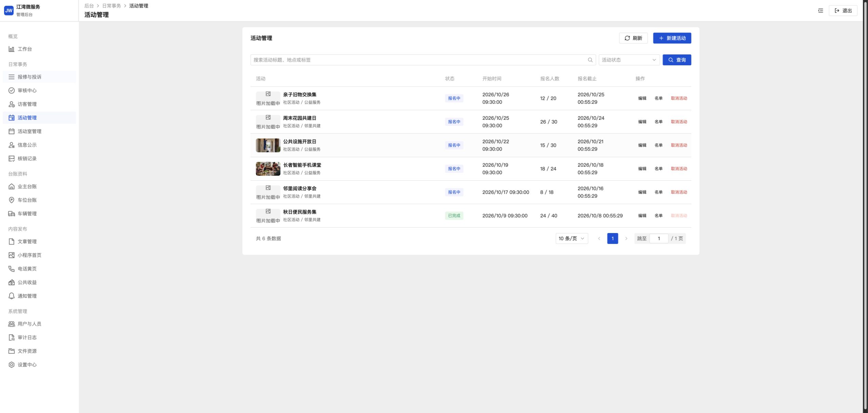Image resolution: width=868 pixels, height=413 pixels.
Task: Click the 公共收益 icon in sidebar
Action: (x=11, y=283)
